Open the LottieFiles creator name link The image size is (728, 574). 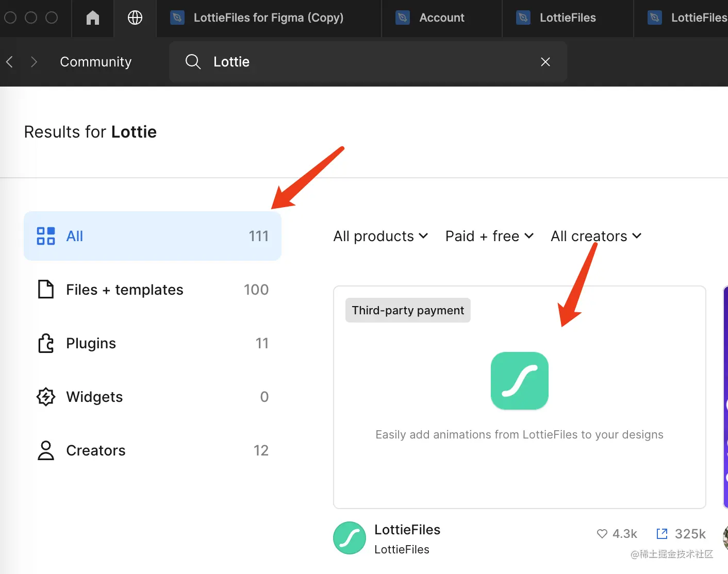coord(402,550)
